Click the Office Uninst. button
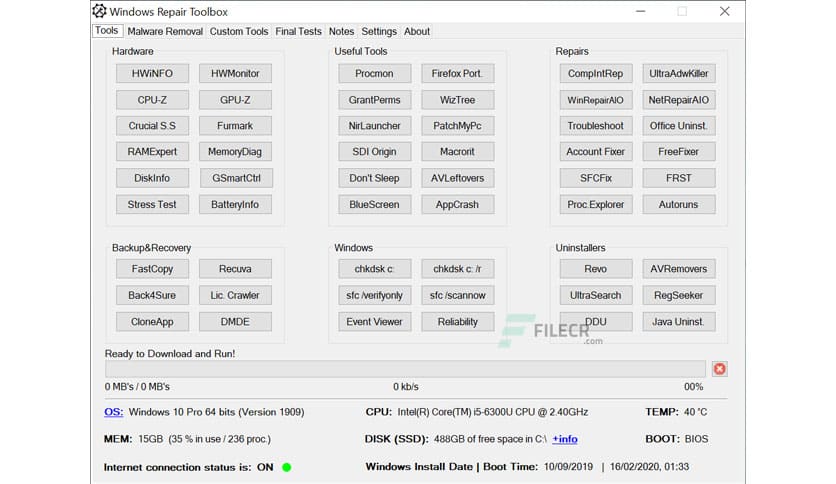This screenshot has height=484, width=836. click(679, 126)
